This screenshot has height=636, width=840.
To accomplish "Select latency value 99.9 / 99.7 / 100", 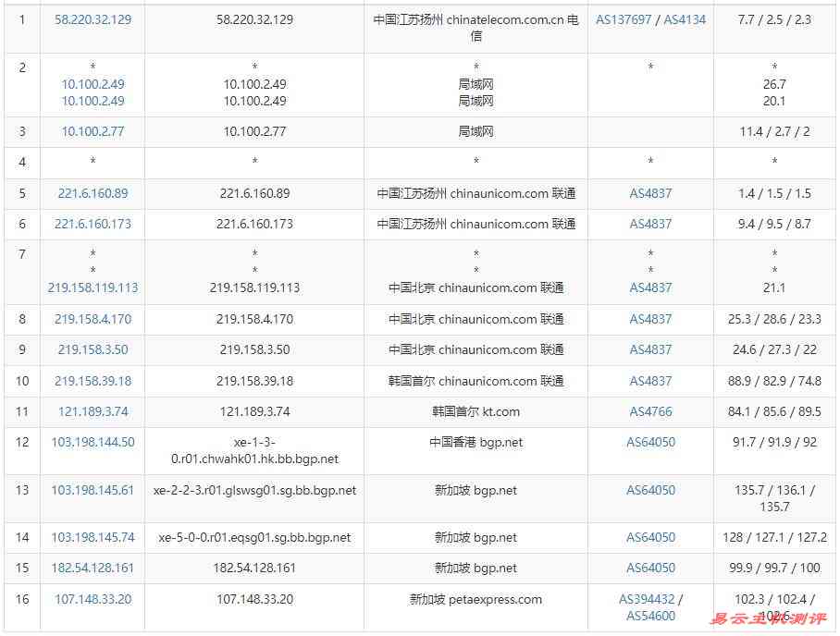I will click(x=774, y=568).
